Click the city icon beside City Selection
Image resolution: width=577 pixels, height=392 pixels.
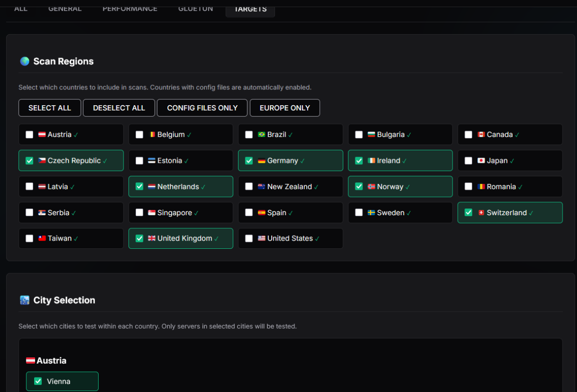25,300
